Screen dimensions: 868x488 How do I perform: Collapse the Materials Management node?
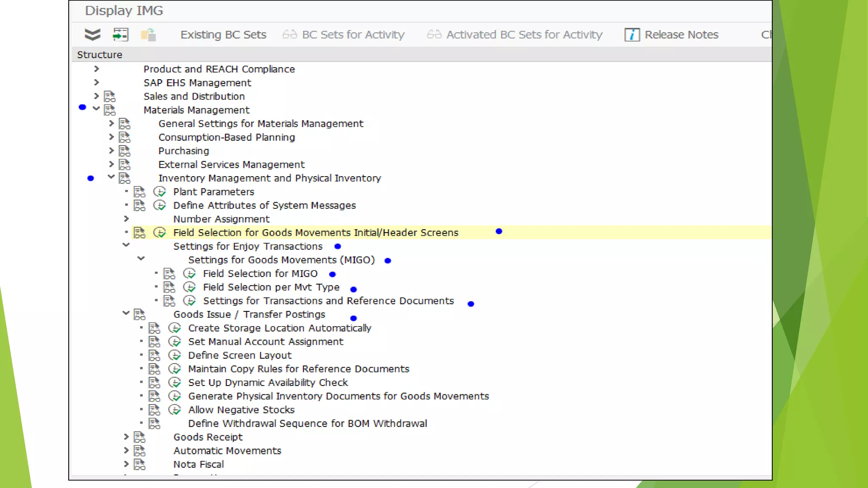click(x=96, y=109)
